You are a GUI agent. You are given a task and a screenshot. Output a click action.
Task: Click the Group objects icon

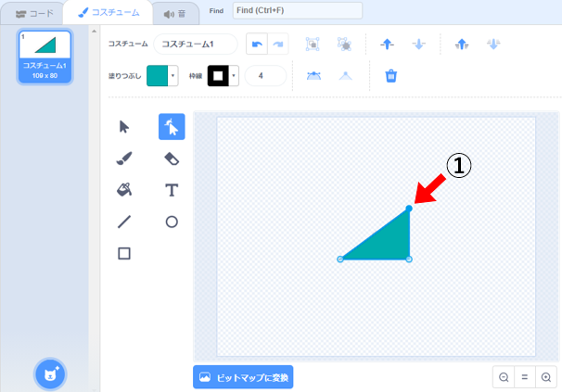pos(313,44)
